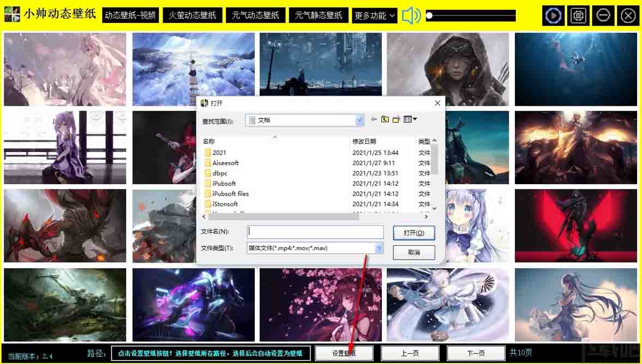The width and height of the screenshot is (642, 364).
Task: Click the speaker volume icon
Action: click(x=411, y=16)
